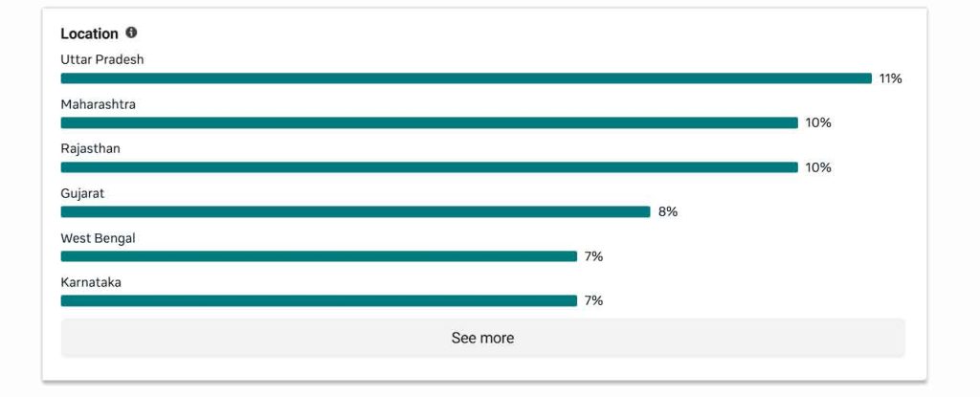Select the Uttar Pradesh label
This screenshot has width=980, height=397.
pyautogui.click(x=102, y=59)
